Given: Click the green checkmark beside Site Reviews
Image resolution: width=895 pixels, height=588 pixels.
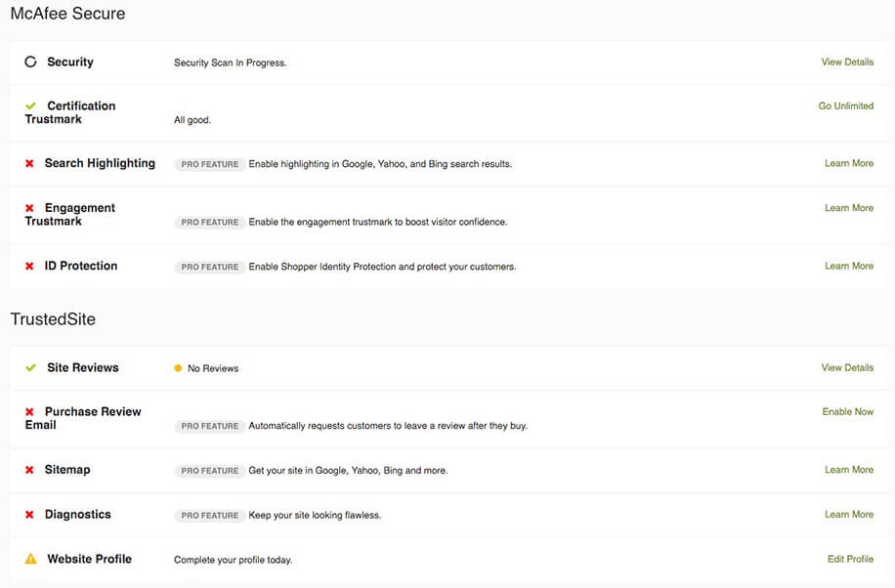Looking at the screenshot, I should [x=31, y=367].
